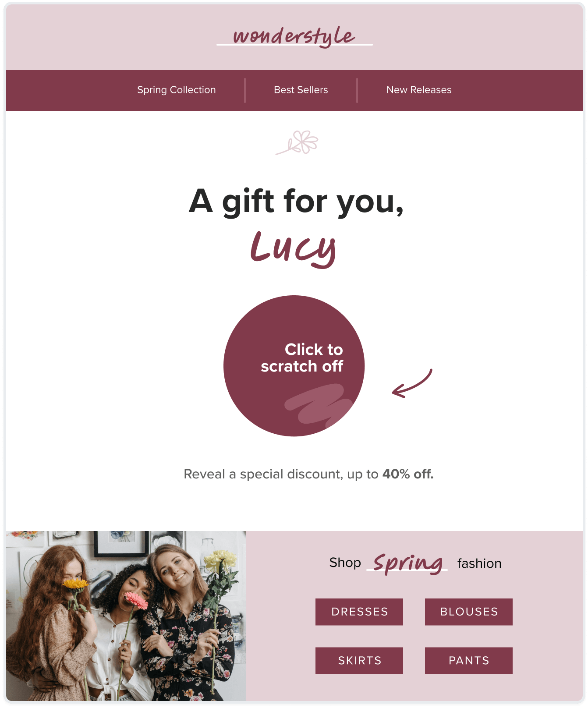Click the lighter scratch mark inside the circle

(319, 405)
